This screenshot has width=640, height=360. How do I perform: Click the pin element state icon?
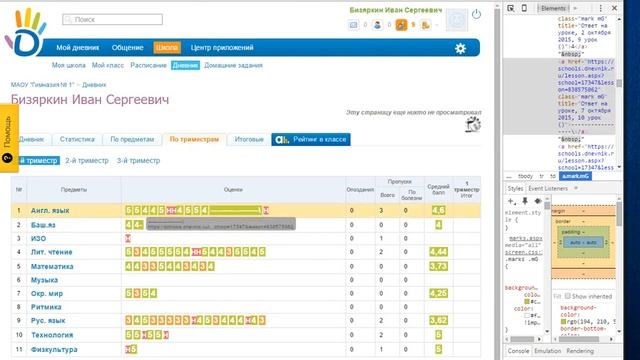[525, 201]
